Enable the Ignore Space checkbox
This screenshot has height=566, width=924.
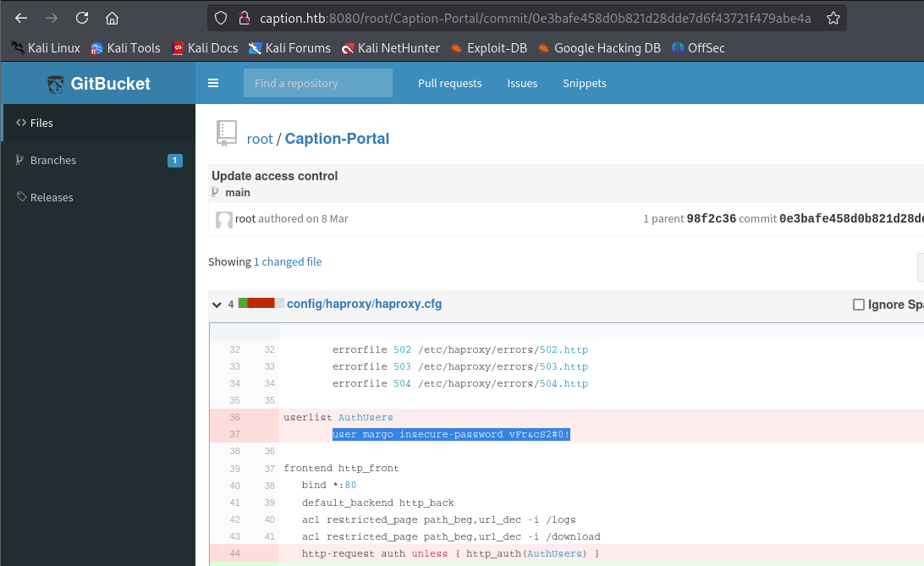tap(858, 305)
